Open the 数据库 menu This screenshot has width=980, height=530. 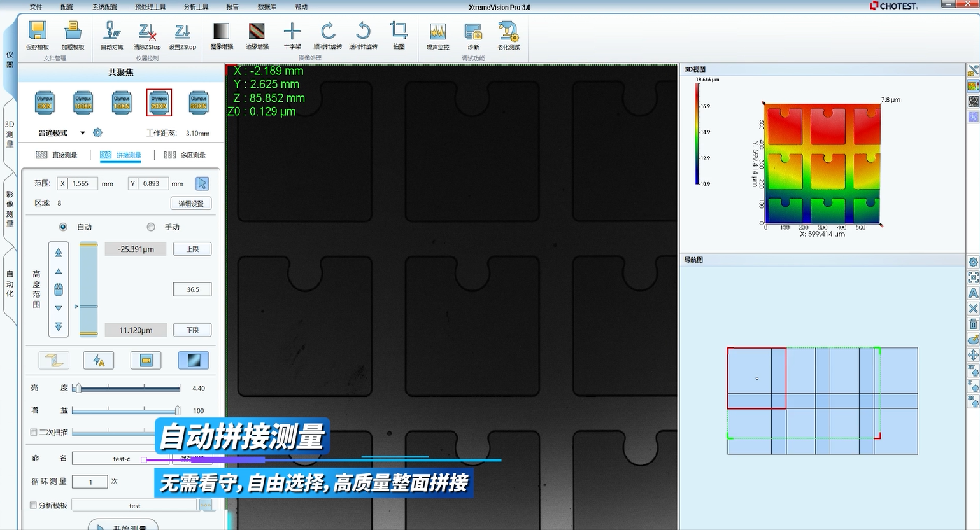(267, 7)
